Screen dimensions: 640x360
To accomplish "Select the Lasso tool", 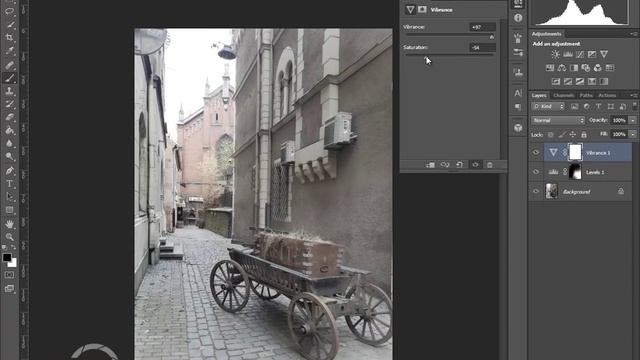I will point(9,11).
